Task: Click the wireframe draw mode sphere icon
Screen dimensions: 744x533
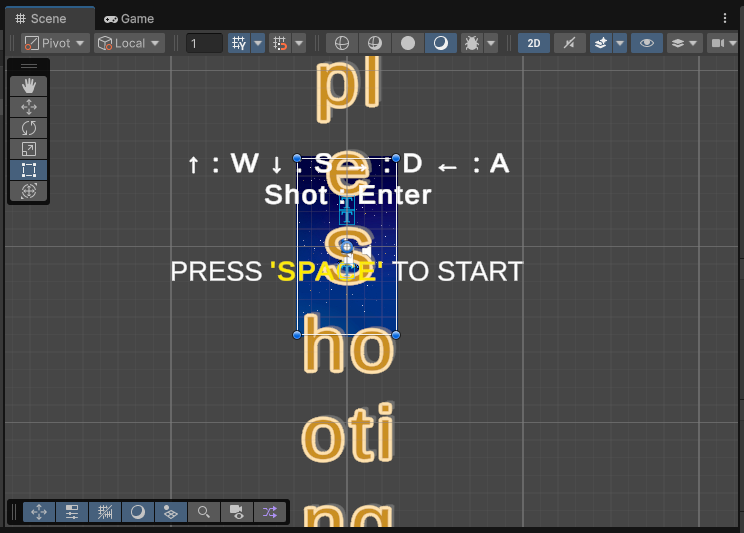Action: coord(342,43)
